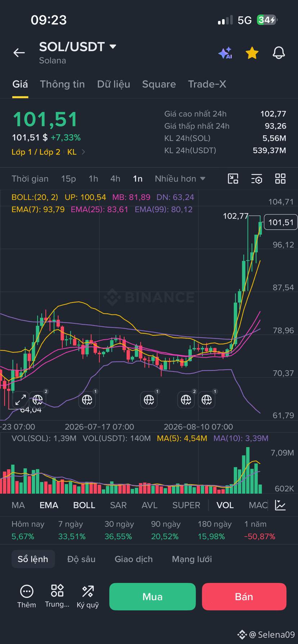Viewport: 298px width, 644px height.
Task: Open the Dữ liệu tab
Action: (x=113, y=84)
